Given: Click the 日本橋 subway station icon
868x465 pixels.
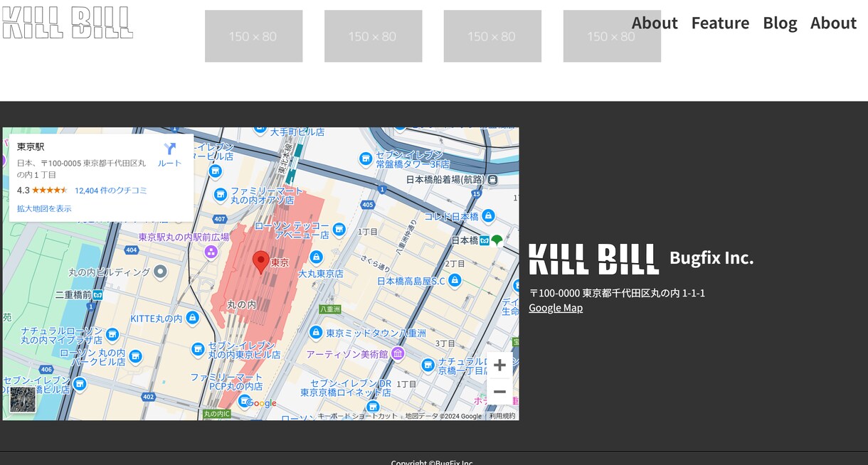Looking at the screenshot, I should click(485, 240).
